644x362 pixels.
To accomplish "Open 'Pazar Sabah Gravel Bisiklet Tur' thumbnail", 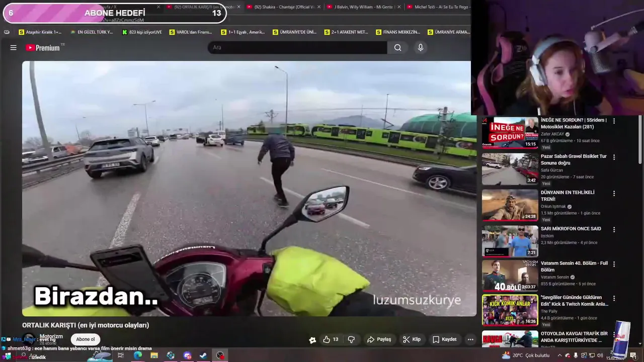I will coord(510,169).
